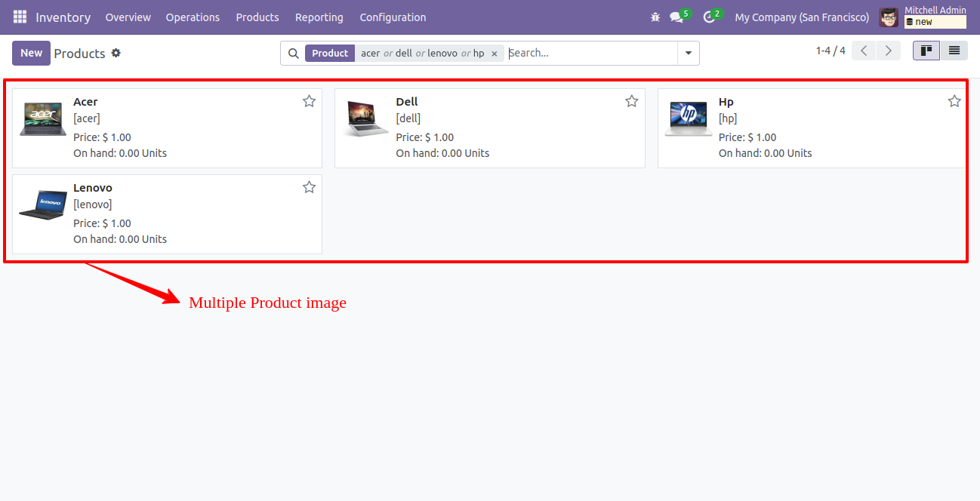Click the New product button

(x=31, y=53)
